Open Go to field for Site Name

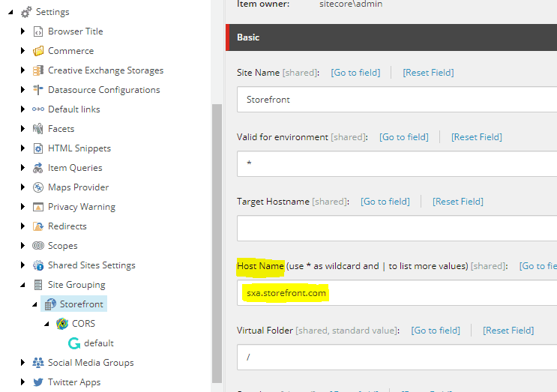point(355,73)
